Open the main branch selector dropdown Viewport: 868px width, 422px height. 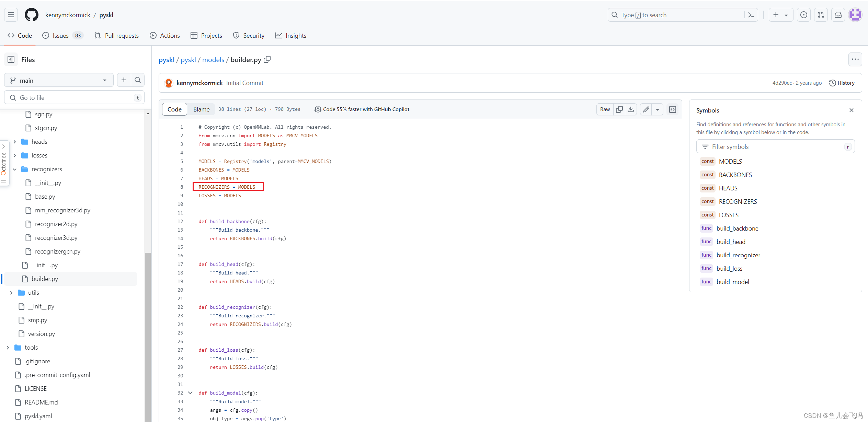[58, 80]
